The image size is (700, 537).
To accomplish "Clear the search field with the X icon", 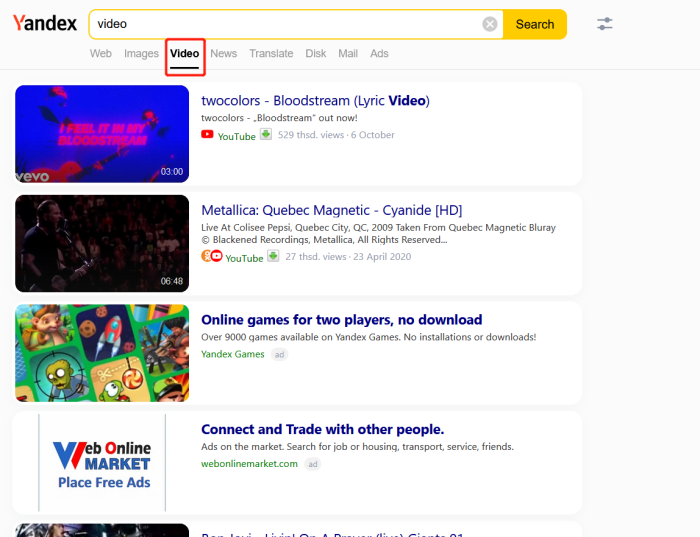I will 489,24.
